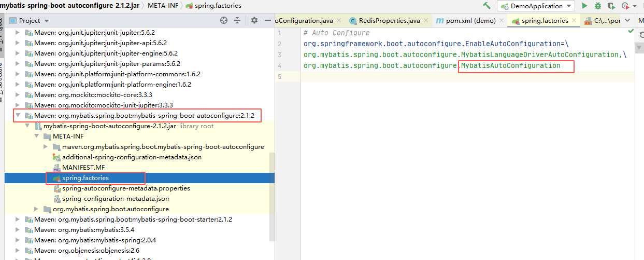Select MANIFEST.MF file in the tree
This screenshot has height=260, width=644.
tap(83, 168)
